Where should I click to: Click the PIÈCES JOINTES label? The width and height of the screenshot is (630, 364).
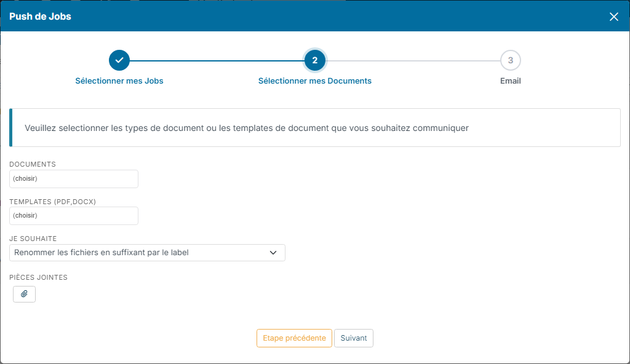point(39,277)
